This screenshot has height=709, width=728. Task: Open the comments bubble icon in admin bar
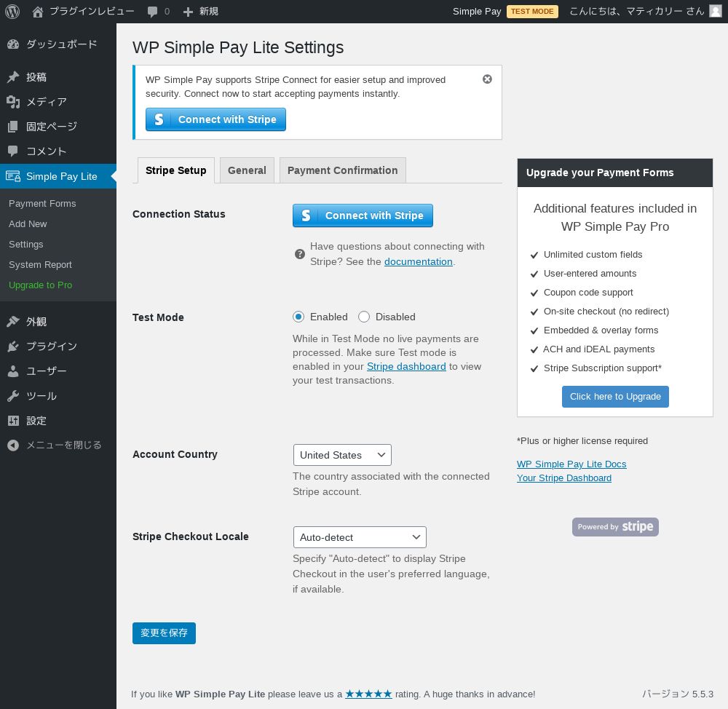[x=152, y=12]
